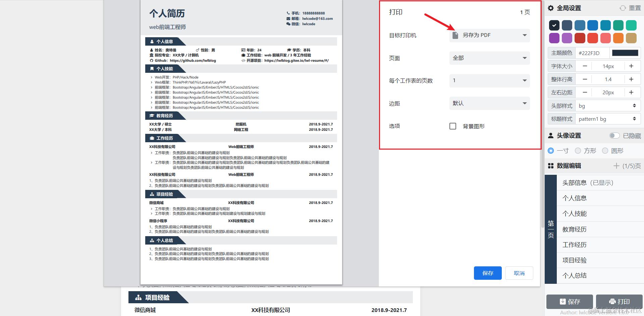The height and width of the screenshot is (316, 644).
Task: Click the (1/5)页 page counter text
Action: click(632, 166)
